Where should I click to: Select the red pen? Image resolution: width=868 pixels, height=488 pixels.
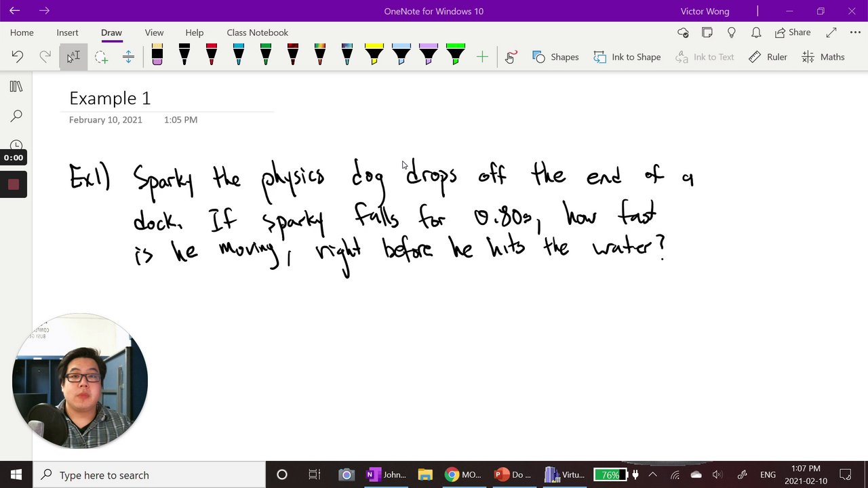(212, 55)
